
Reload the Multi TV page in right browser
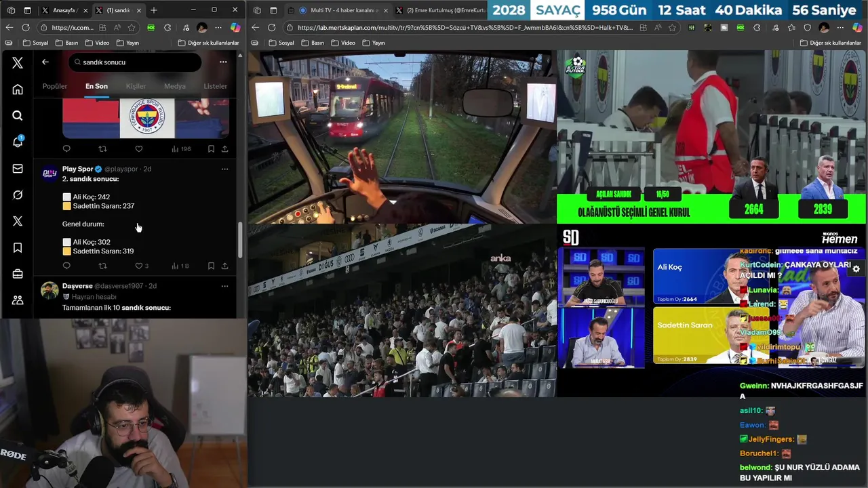(272, 28)
